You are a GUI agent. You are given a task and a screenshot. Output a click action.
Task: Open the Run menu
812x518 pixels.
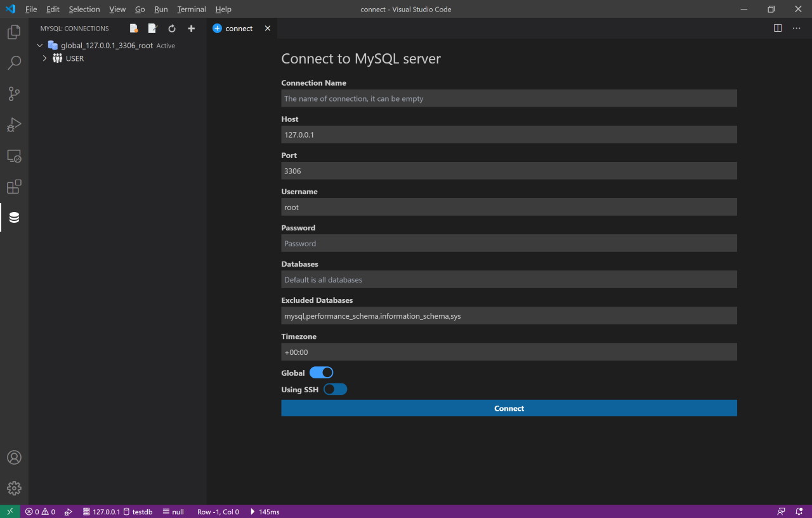point(161,9)
